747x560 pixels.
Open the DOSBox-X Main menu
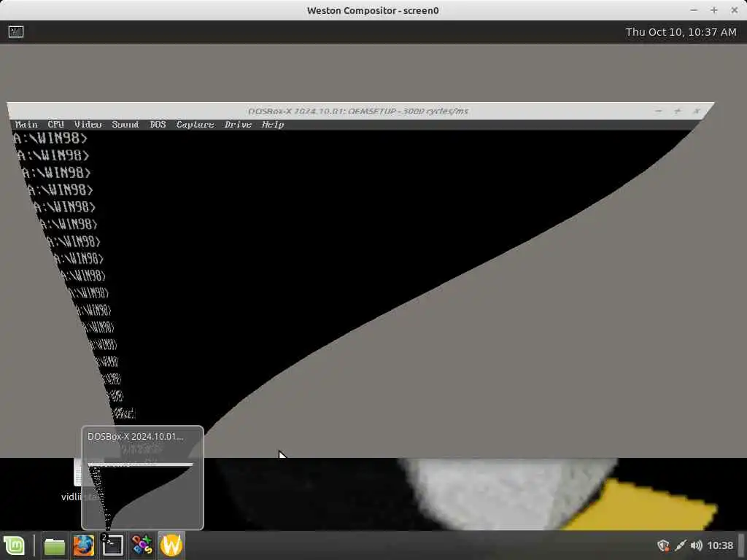[x=26, y=124]
